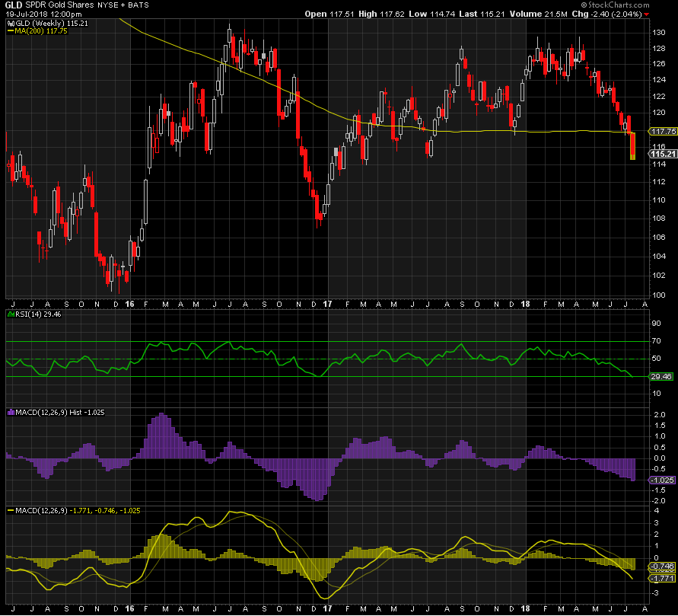The image size is (678, 616).
Task: Select the 'MACD(12,26,9) -1.771, -0.746, -1.025' label
Action: coord(78,511)
